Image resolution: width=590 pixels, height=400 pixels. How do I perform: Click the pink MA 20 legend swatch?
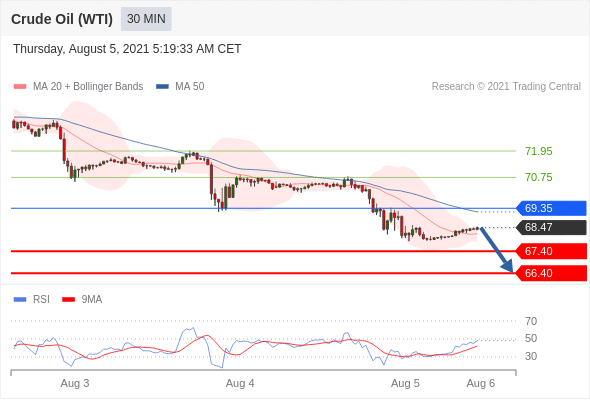pos(20,87)
